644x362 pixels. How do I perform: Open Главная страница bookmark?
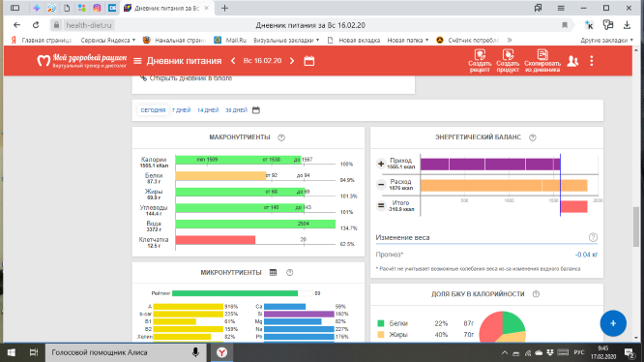pyautogui.click(x=42, y=41)
